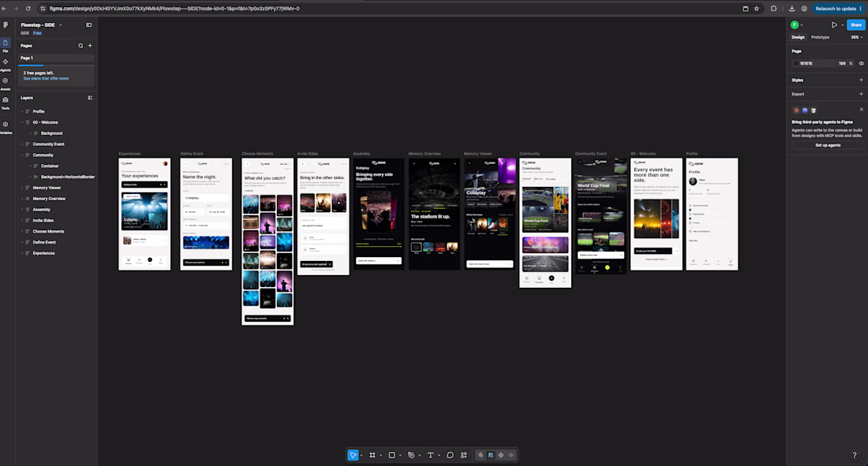
Task: Click the Present play icon
Action: click(834, 25)
